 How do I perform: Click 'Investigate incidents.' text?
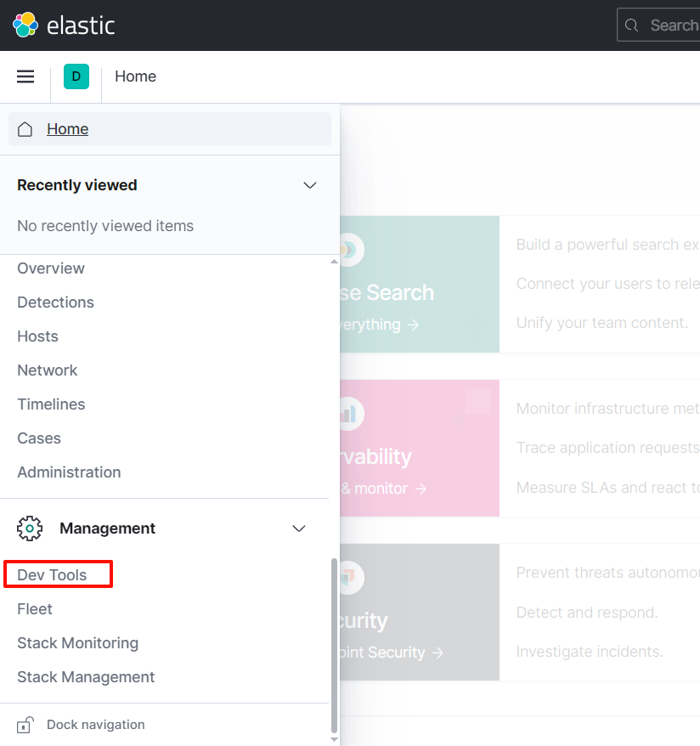[590, 652]
